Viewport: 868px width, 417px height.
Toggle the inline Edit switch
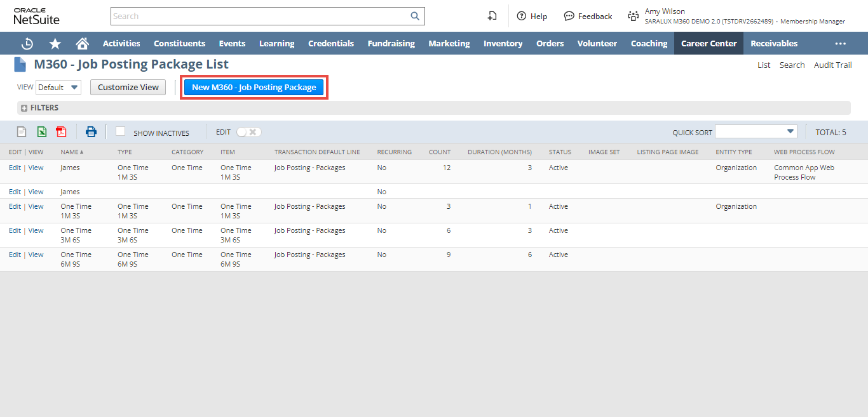click(x=248, y=132)
